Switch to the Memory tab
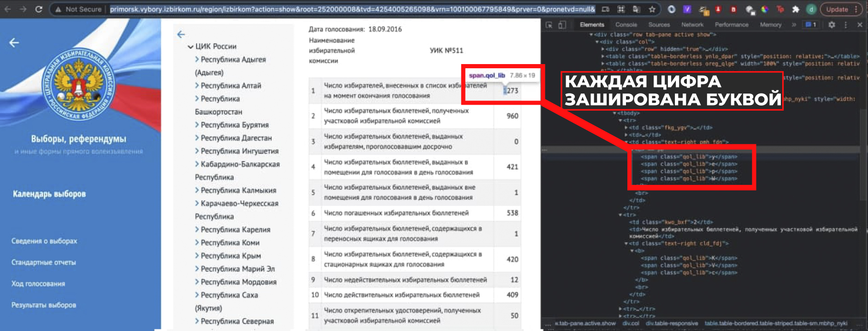 771,25
